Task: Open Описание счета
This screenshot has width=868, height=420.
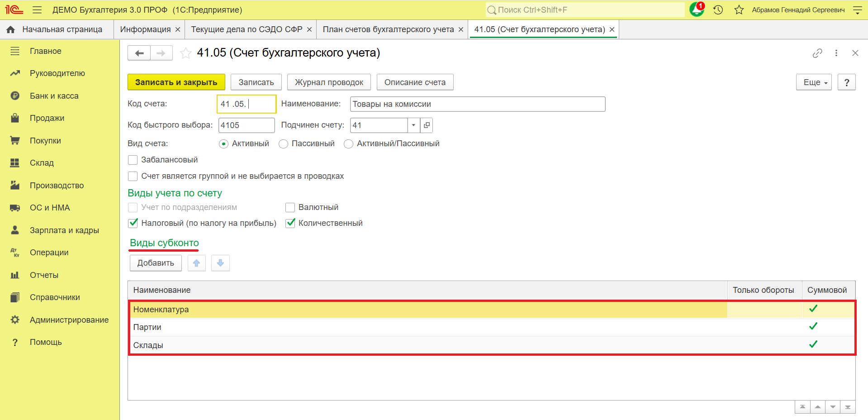Action: 415,82
